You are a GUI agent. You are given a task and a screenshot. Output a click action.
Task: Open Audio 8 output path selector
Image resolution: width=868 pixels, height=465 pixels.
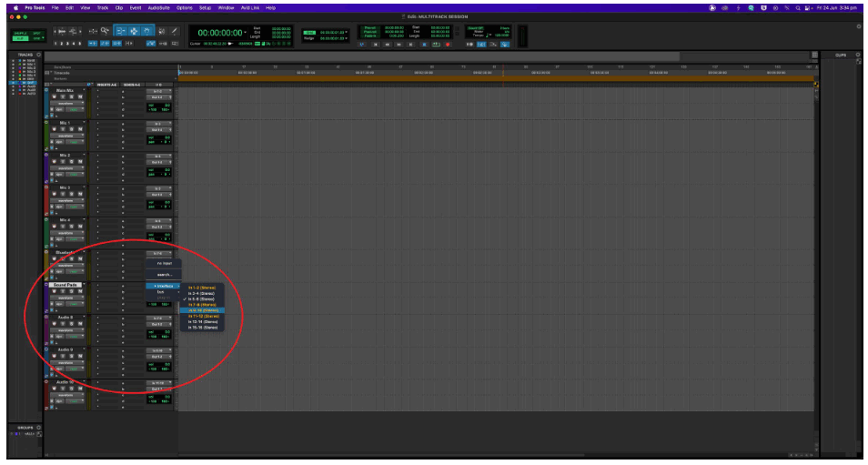pos(159,324)
